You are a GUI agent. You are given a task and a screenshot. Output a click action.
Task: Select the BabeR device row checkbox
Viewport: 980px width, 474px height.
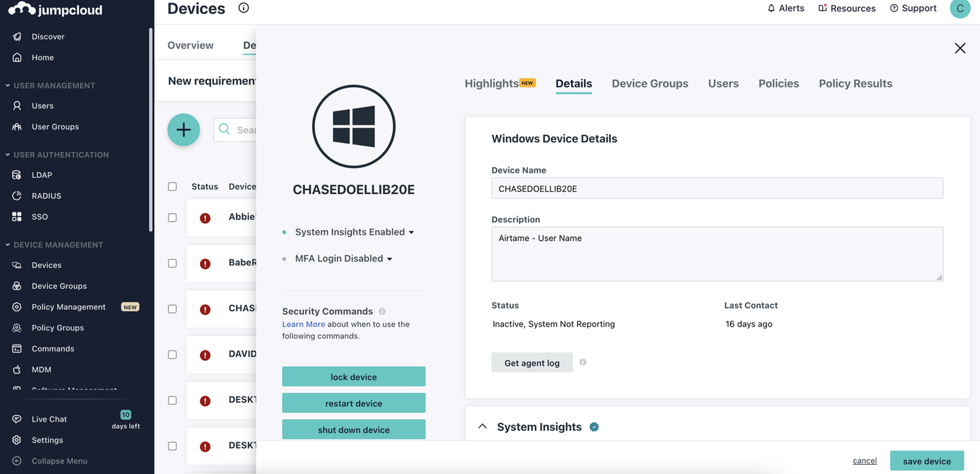pos(172,263)
